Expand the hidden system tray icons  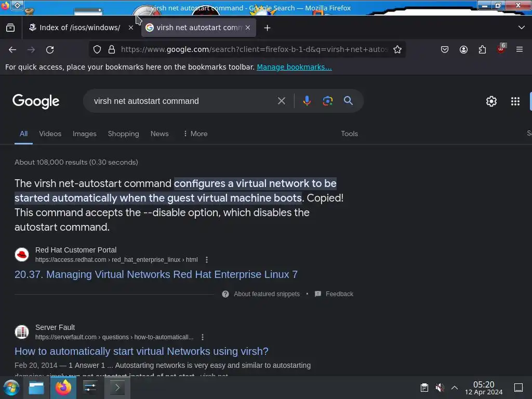(x=455, y=388)
